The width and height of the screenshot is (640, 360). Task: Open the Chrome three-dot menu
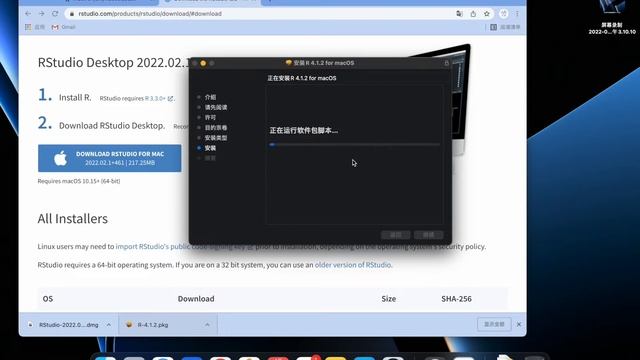tap(517, 13)
